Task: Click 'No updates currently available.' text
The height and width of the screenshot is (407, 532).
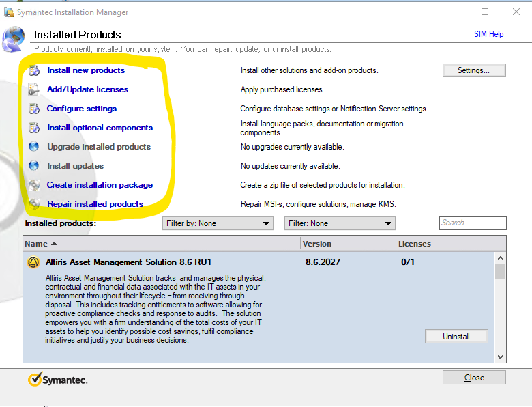Action: pos(290,166)
